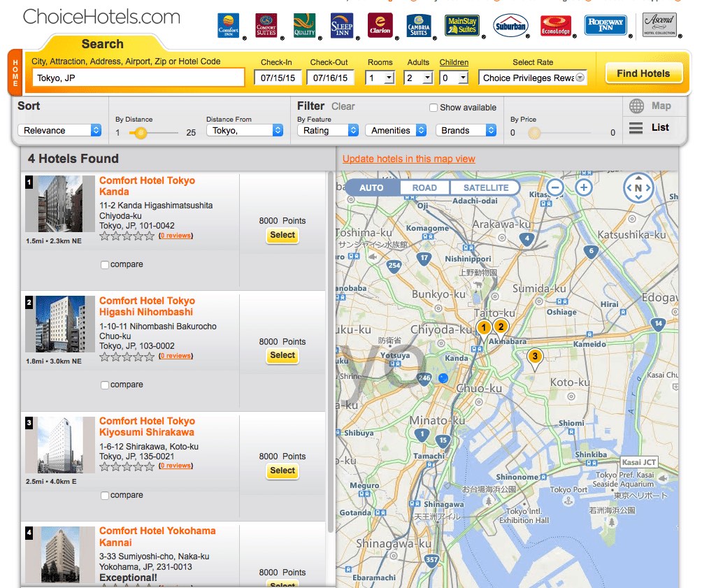The width and height of the screenshot is (702, 588).
Task: Select Comfort Hotel Higashi Nihombashi room
Action: pos(282,356)
